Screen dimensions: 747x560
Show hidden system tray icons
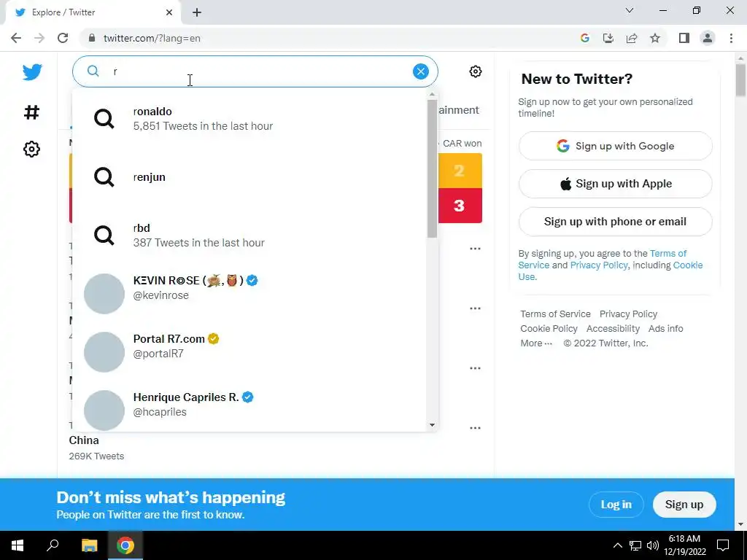(617, 545)
